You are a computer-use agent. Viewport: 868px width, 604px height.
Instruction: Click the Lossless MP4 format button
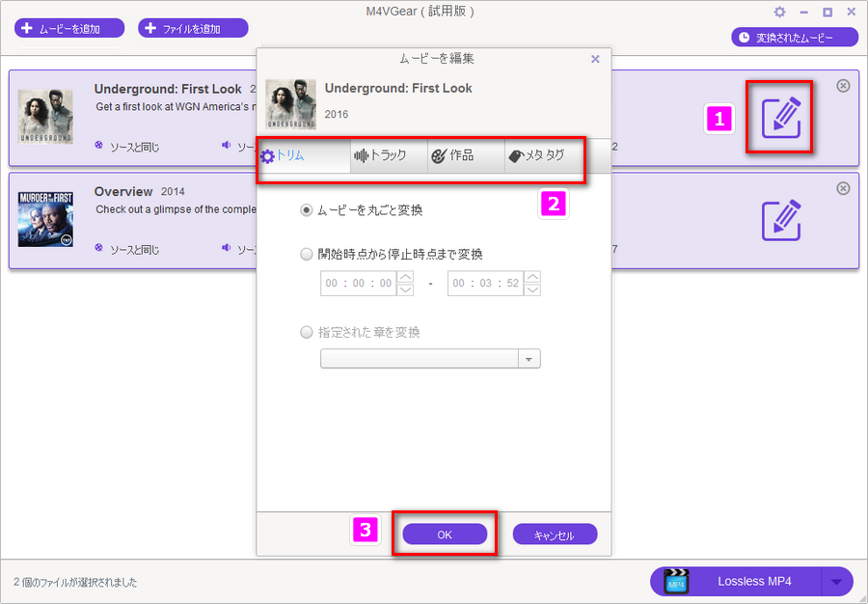(x=736, y=581)
